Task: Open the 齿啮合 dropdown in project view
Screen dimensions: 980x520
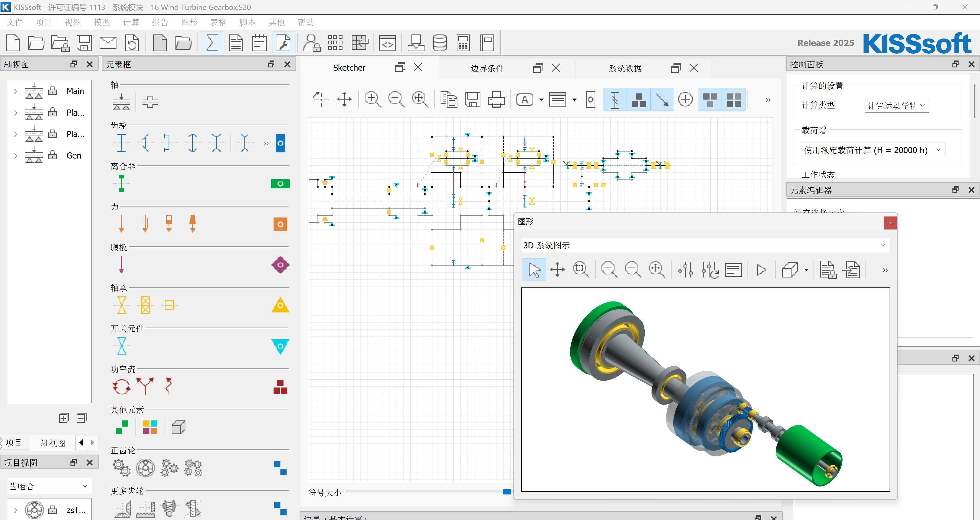Action: point(49,486)
